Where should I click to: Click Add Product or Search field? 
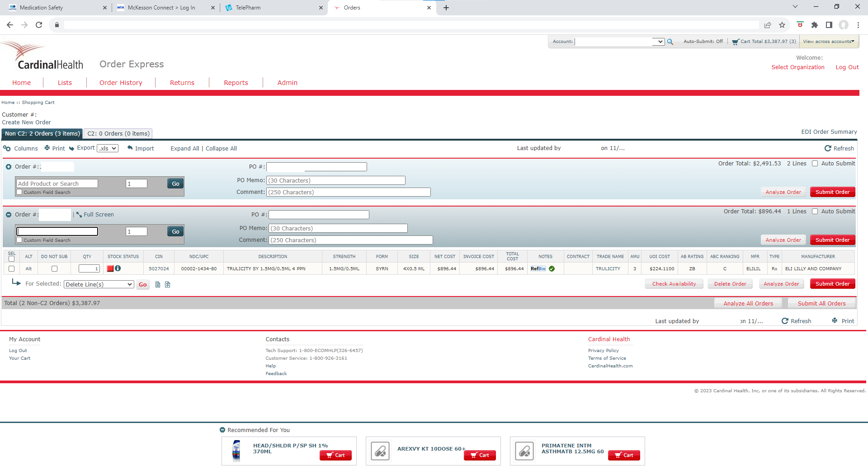point(57,183)
